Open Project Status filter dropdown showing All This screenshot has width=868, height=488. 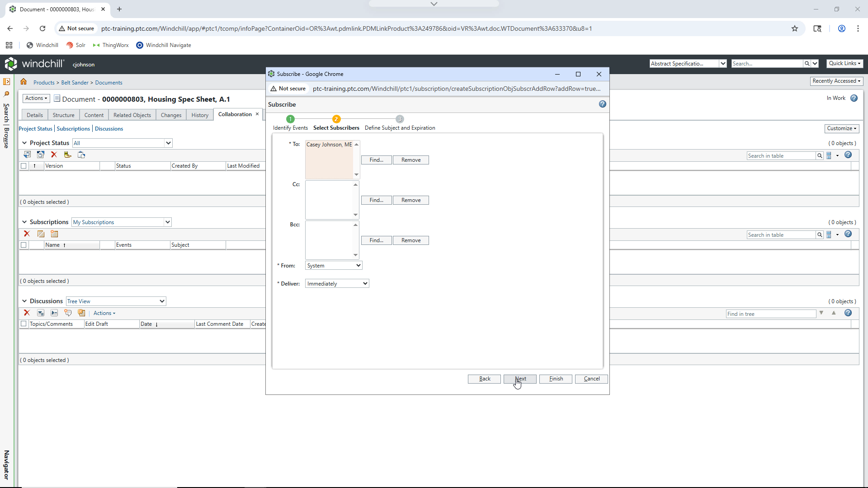pos(122,143)
